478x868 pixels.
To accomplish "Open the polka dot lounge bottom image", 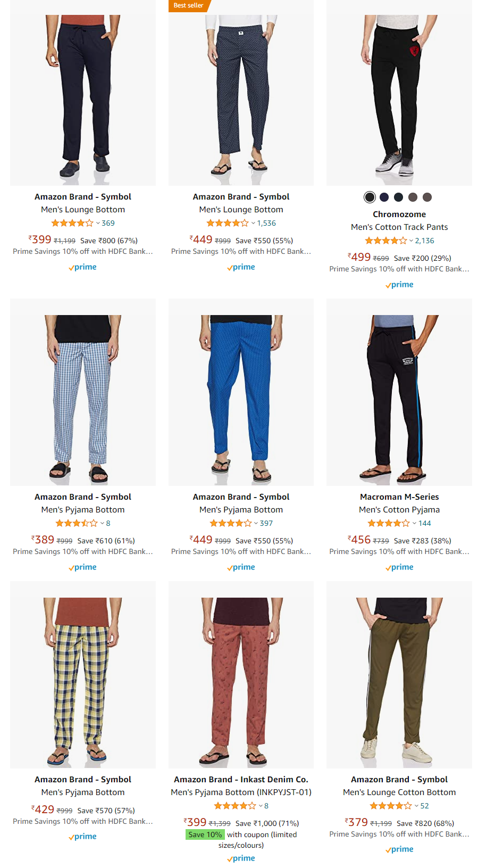I will coord(241,93).
